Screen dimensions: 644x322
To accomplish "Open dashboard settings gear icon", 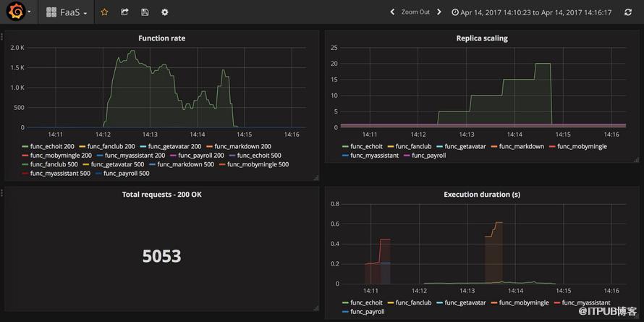I will pos(165,12).
